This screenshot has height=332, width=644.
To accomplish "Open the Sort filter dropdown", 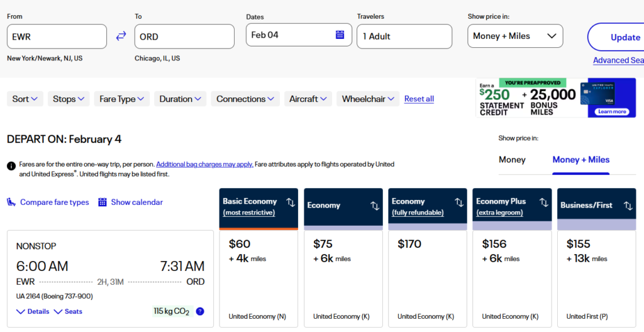I will 25,99.
